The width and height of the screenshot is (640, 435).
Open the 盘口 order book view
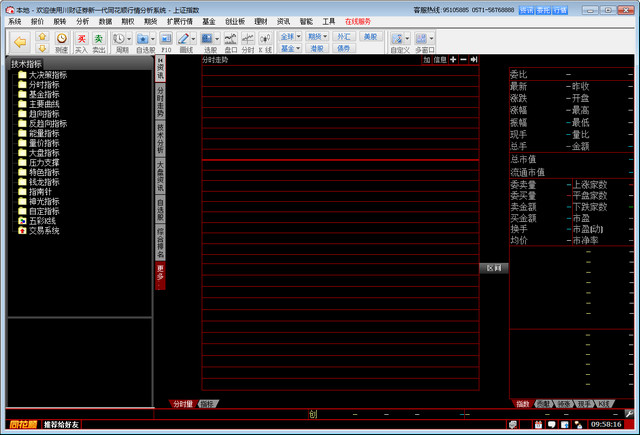tap(231, 42)
